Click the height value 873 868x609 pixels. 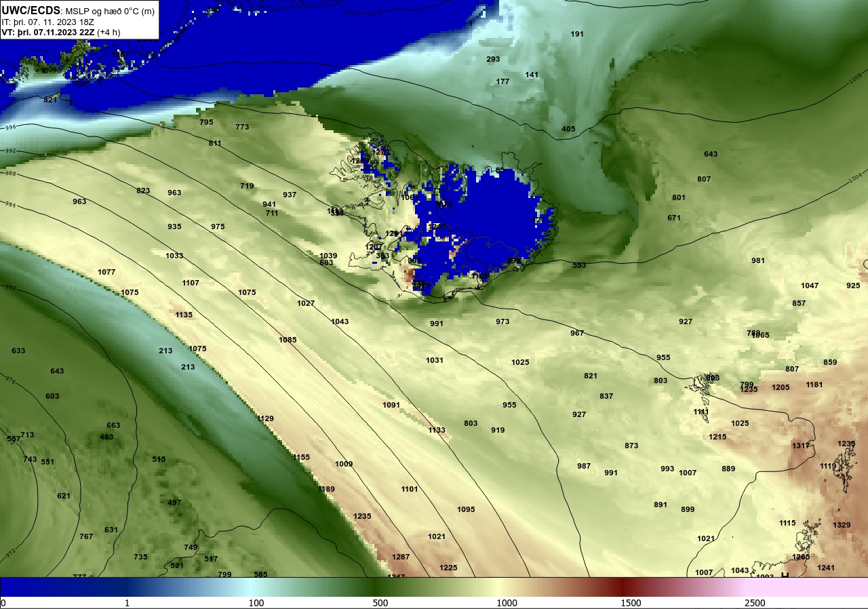pos(631,446)
